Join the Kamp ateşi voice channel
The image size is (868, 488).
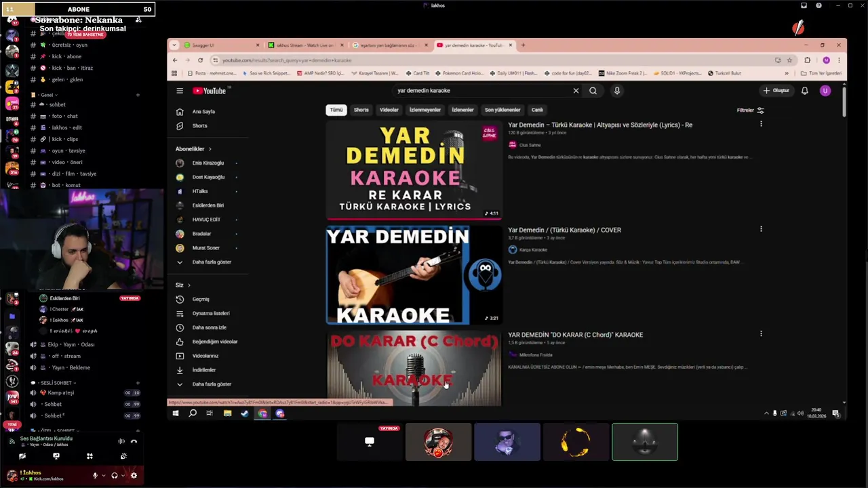pyautogui.click(x=85, y=393)
